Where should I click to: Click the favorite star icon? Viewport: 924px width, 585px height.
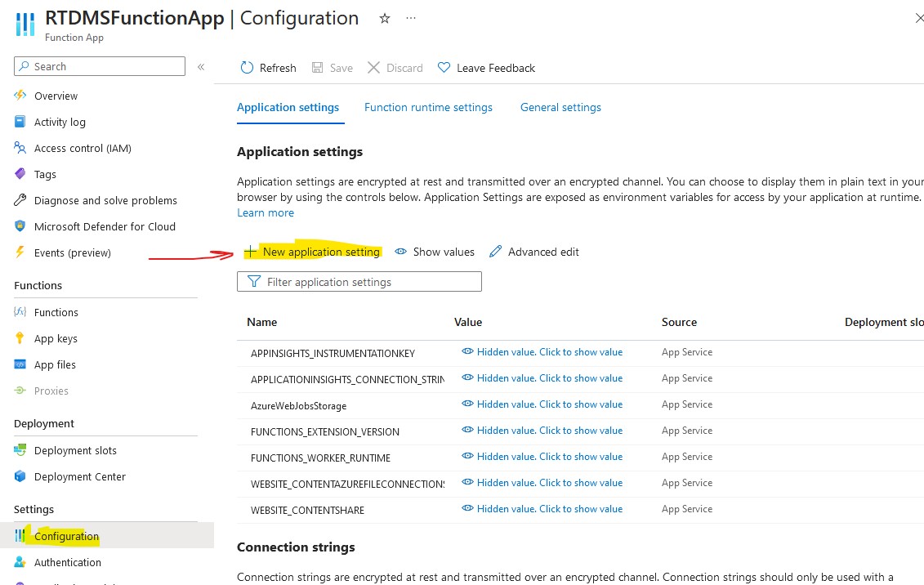[x=385, y=18]
